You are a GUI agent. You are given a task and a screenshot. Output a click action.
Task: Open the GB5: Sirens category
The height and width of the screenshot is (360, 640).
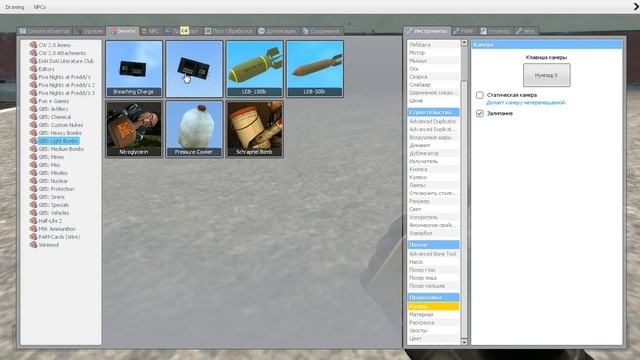point(51,197)
